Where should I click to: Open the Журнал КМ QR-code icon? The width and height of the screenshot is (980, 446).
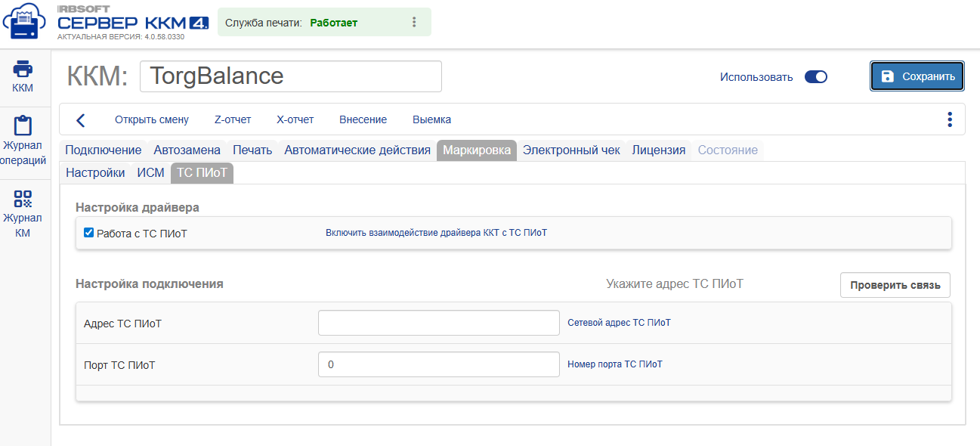[x=23, y=198]
